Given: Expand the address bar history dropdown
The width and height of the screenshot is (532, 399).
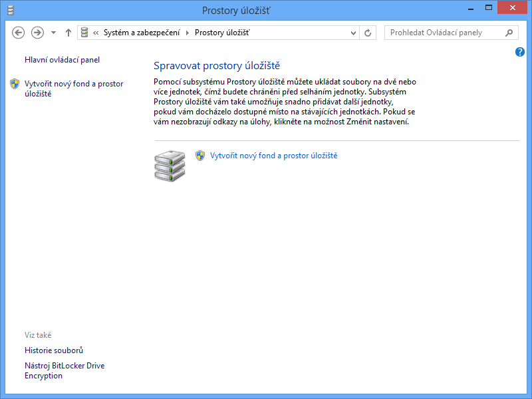Looking at the screenshot, I should [x=352, y=33].
